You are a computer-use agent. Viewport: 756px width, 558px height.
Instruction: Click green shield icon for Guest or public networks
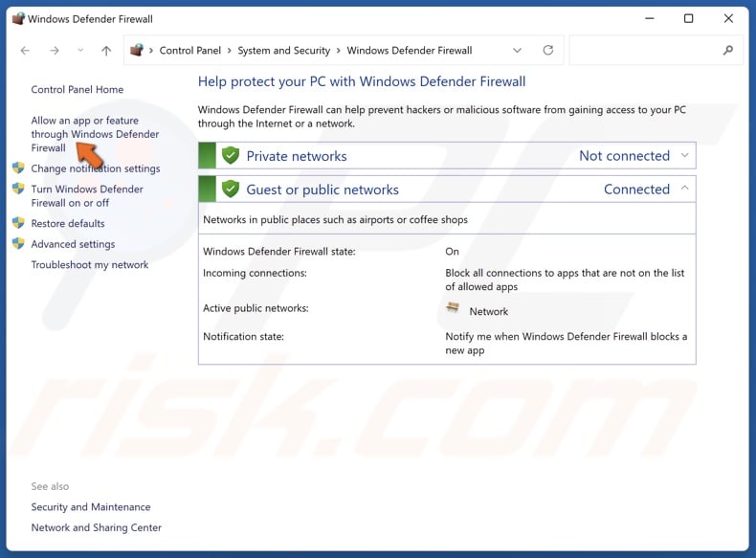(231, 190)
